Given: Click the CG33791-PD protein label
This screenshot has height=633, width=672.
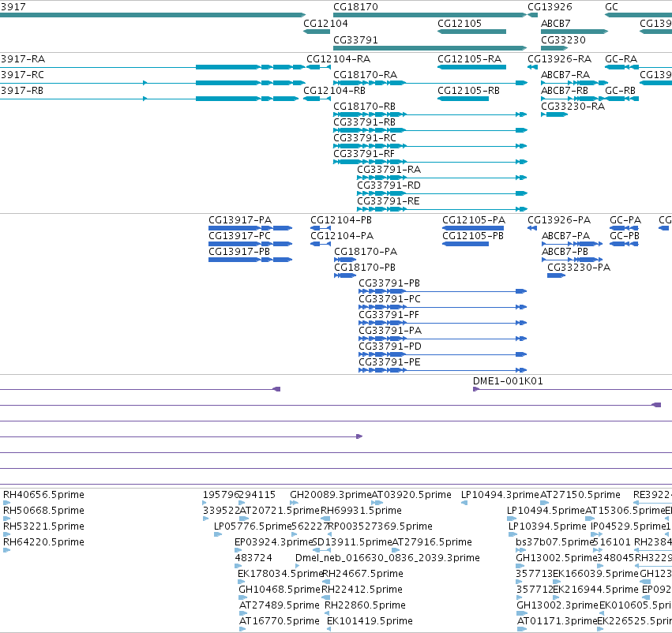Looking at the screenshot, I should coord(390,346).
